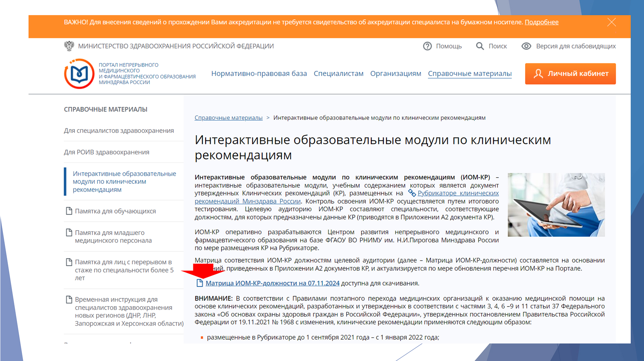
Task: Download Матрица ИОМ-КР-должности на 07.11.2024
Action: click(x=272, y=283)
